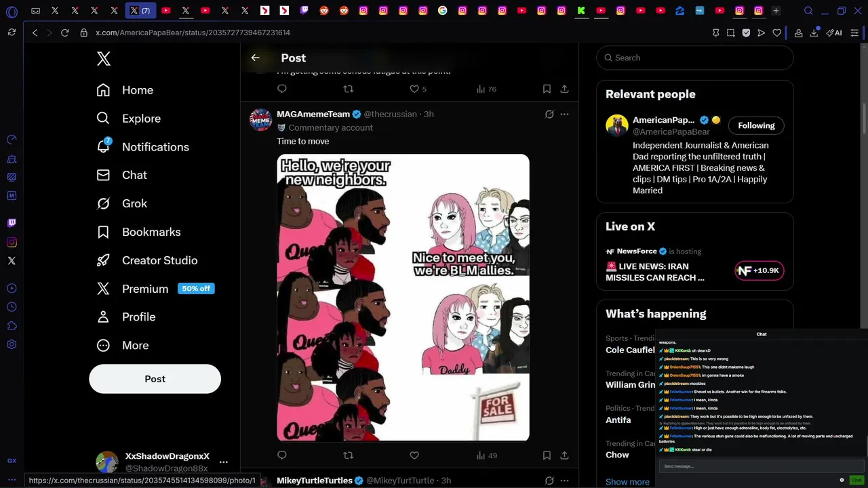View analytics showing 76 views
The width and height of the screenshot is (868, 488).
point(487,89)
